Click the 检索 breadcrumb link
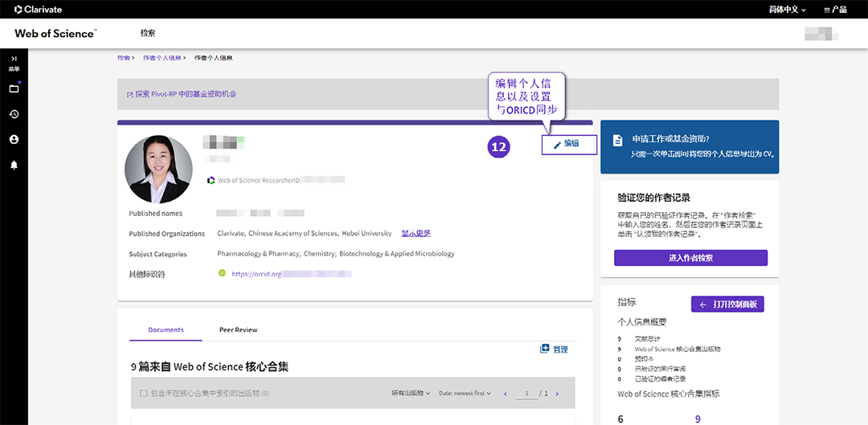The width and height of the screenshot is (868, 425). tap(124, 58)
